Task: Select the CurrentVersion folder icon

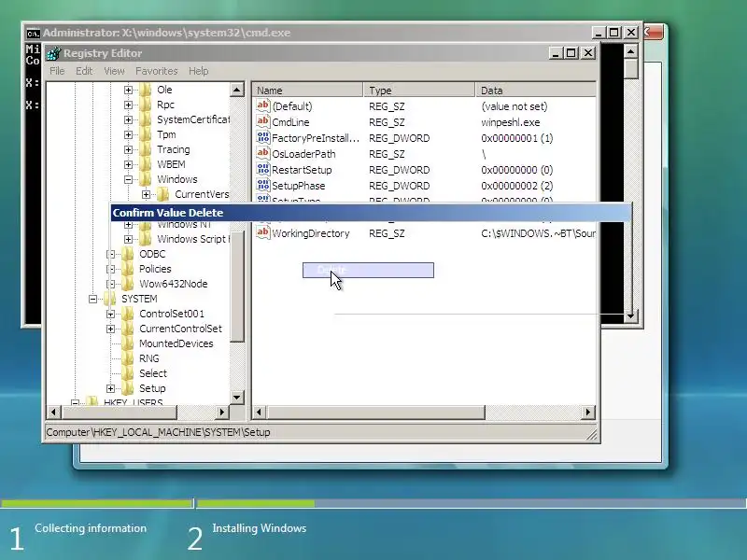Action: (x=162, y=194)
